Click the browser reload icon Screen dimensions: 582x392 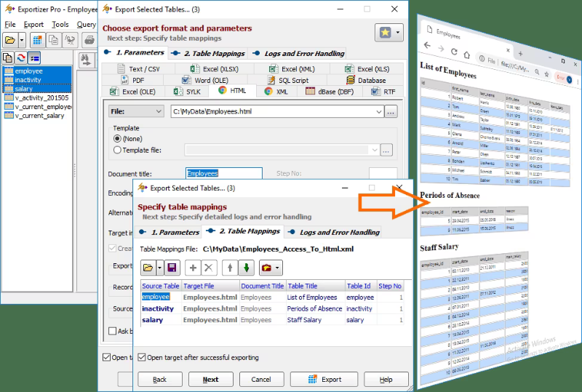click(454, 52)
